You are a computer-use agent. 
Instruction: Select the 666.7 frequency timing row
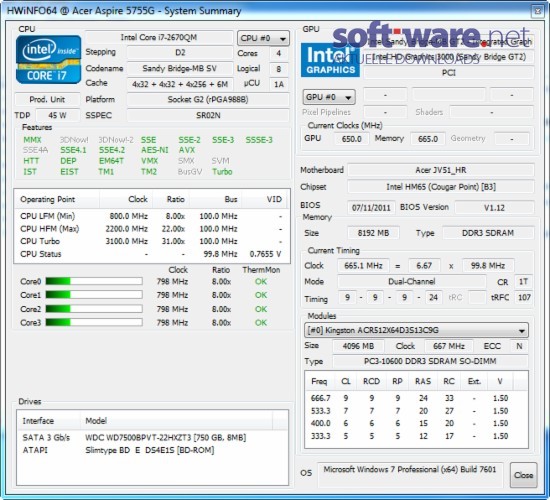pyautogui.click(x=416, y=398)
